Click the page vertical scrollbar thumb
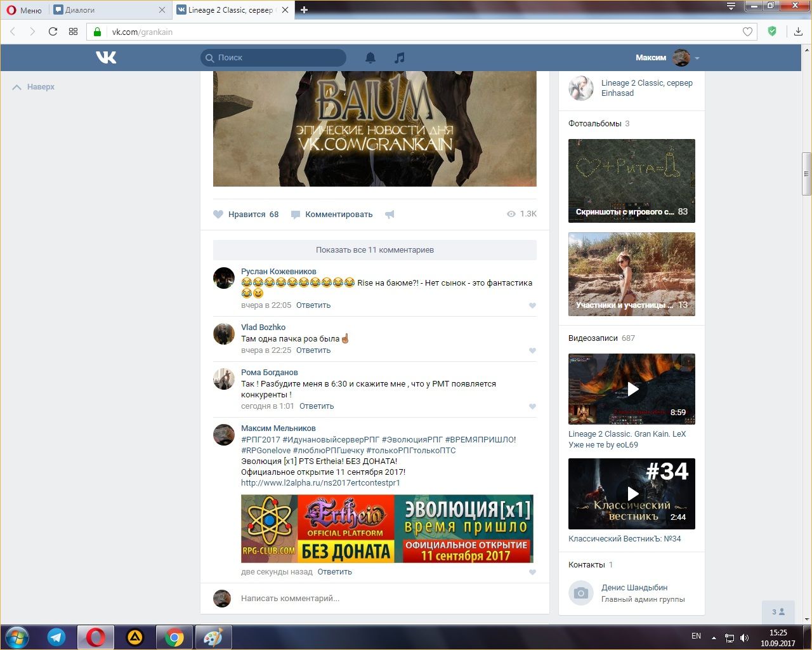Image resolution: width=812 pixels, height=650 pixels. (807, 174)
